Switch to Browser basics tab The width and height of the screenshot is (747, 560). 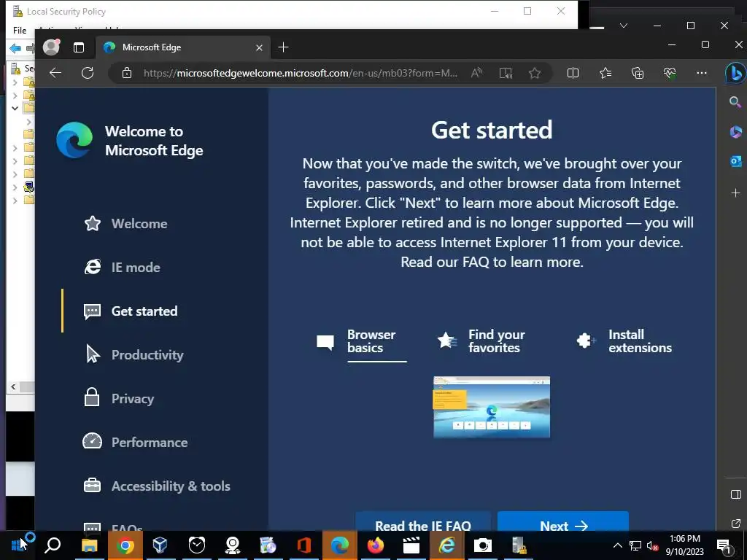click(362, 341)
